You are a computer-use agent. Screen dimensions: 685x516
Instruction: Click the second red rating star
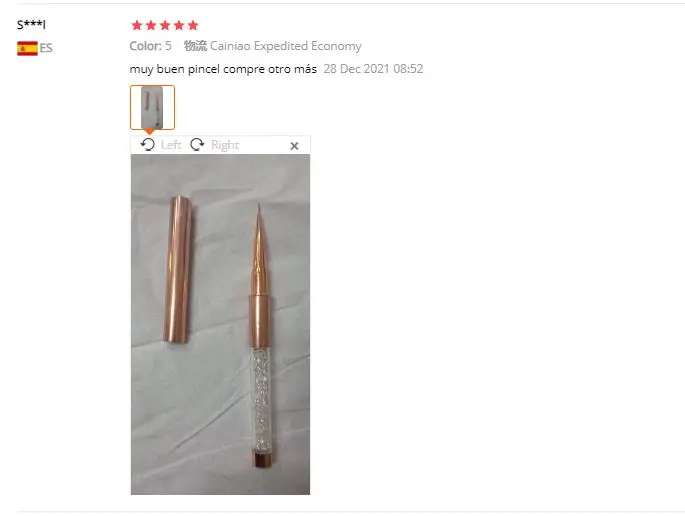(x=151, y=25)
